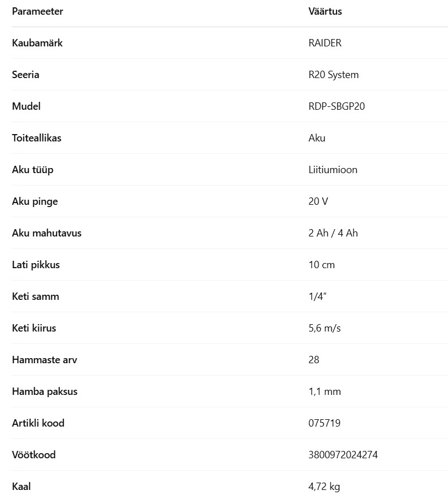The width and height of the screenshot is (448, 499).
Task: Select the 2 Ah / 4 Ah value
Action: coord(333,233)
